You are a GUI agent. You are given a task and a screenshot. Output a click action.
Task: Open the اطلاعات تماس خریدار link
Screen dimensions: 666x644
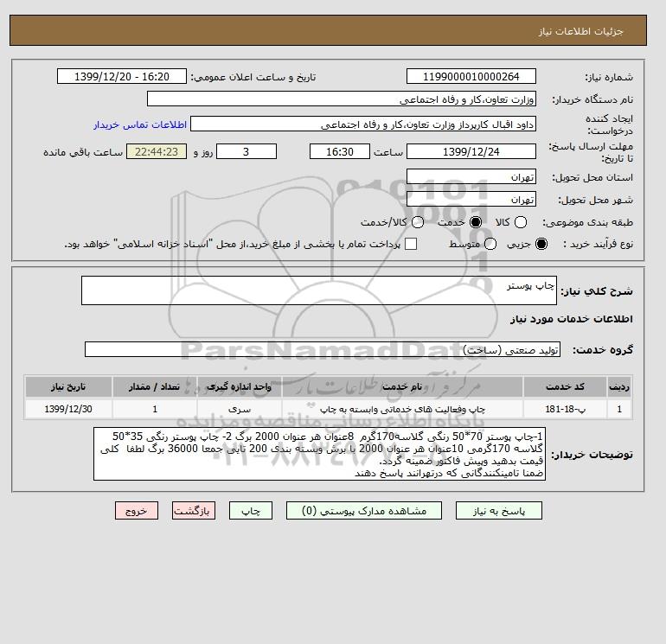coord(140,124)
